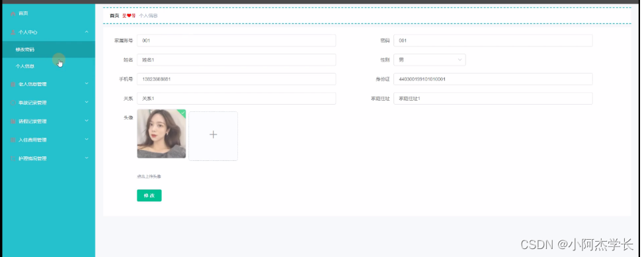The height and width of the screenshot is (257, 644).
Task: Click the heart emoticon in breadcrumb
Action: (128, 16)
